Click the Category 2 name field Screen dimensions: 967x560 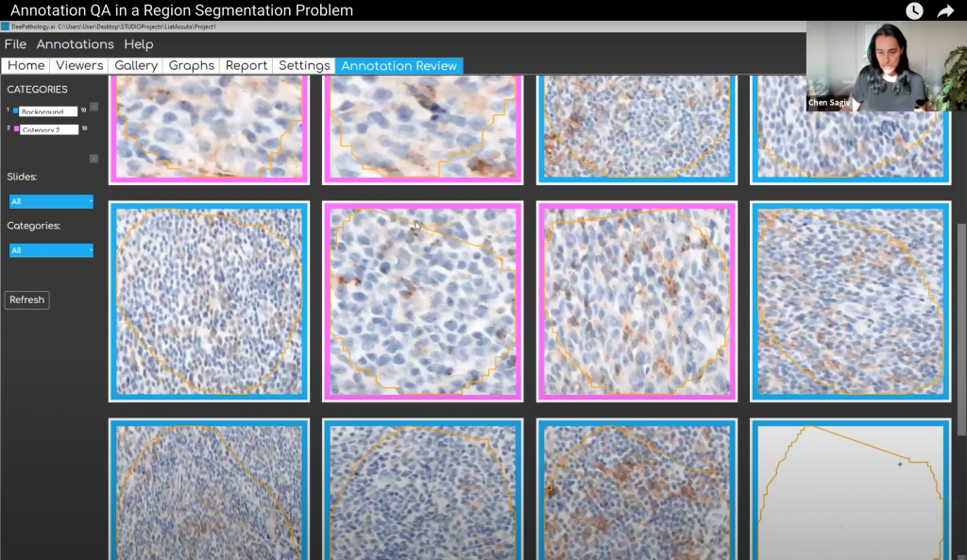pos(50,129)
